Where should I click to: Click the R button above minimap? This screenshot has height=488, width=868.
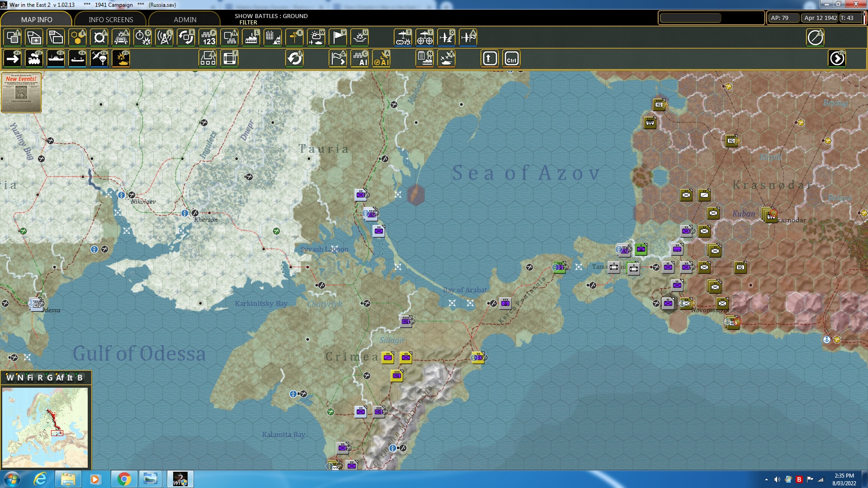(x=40, y=378)
